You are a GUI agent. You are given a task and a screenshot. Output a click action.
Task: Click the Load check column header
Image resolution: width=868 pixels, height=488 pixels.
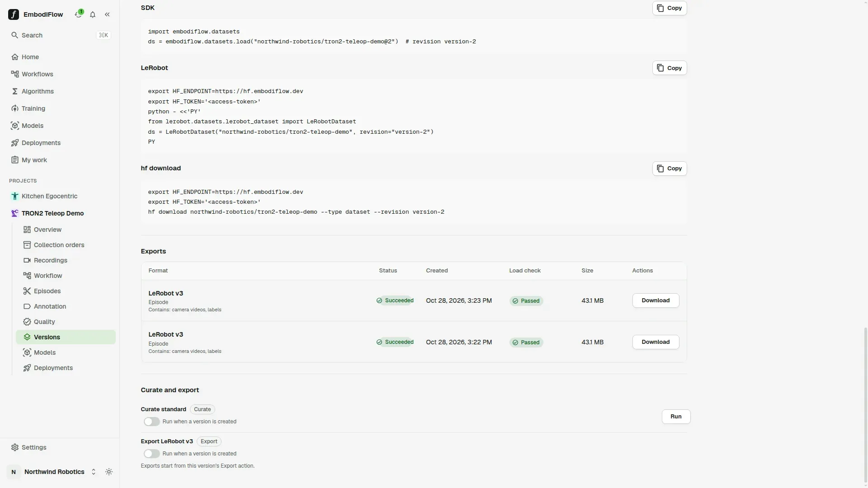[x=525, y=271]
